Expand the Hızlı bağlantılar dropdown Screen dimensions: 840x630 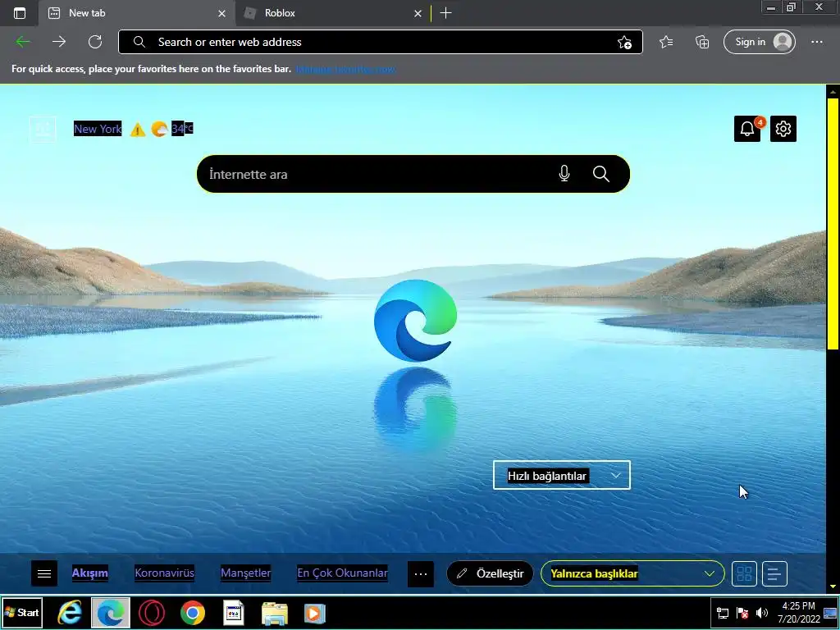pyautogui.click(x=561, y=475)
